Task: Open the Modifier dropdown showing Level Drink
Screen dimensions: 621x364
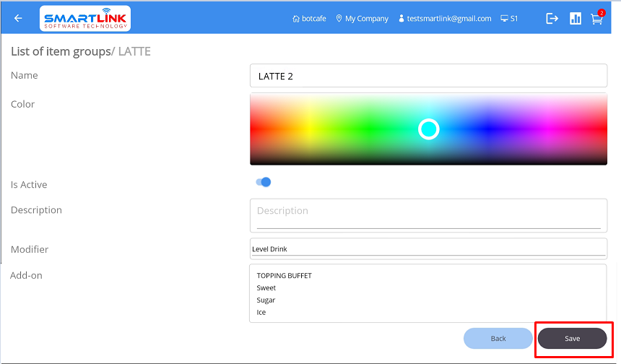Action: point(428,249)
